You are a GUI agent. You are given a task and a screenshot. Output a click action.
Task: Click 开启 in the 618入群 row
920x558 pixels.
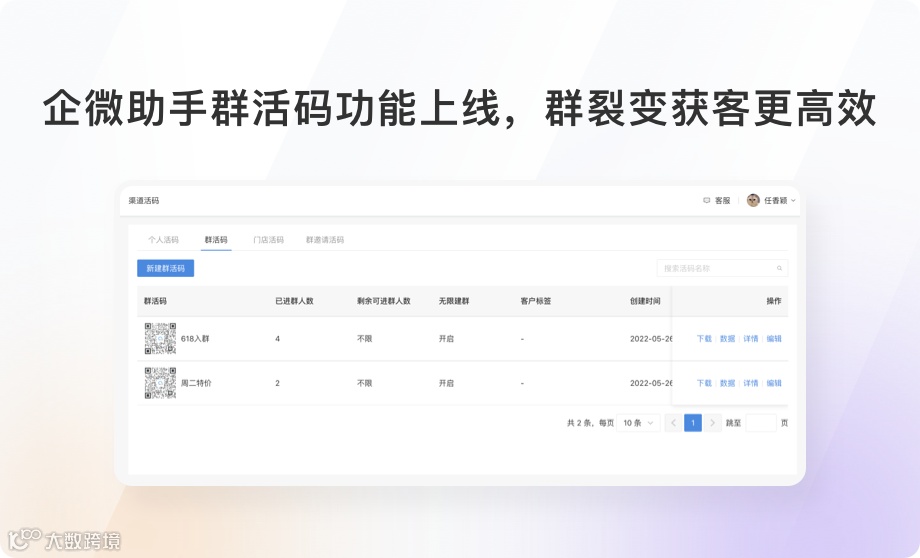tap(447, 339)
